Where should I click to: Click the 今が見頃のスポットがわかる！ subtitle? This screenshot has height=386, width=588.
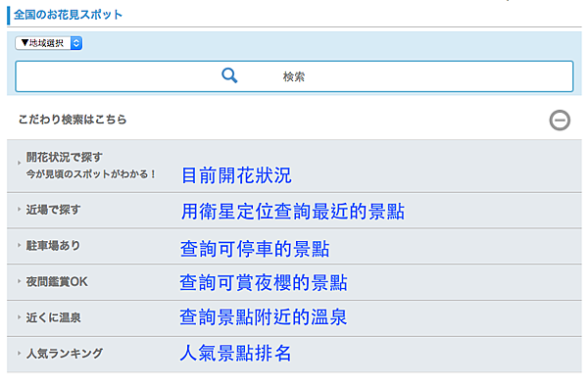(x=91, y=173)
